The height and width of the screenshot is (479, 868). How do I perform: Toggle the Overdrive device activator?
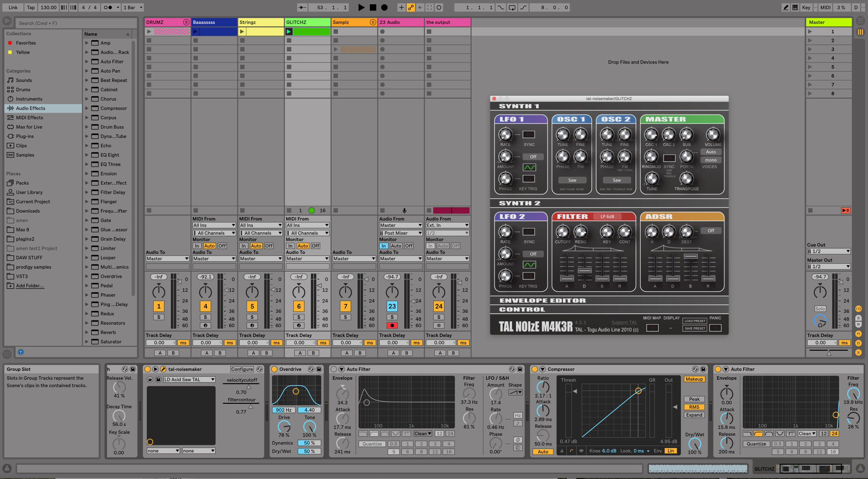[x=275, y=369]
